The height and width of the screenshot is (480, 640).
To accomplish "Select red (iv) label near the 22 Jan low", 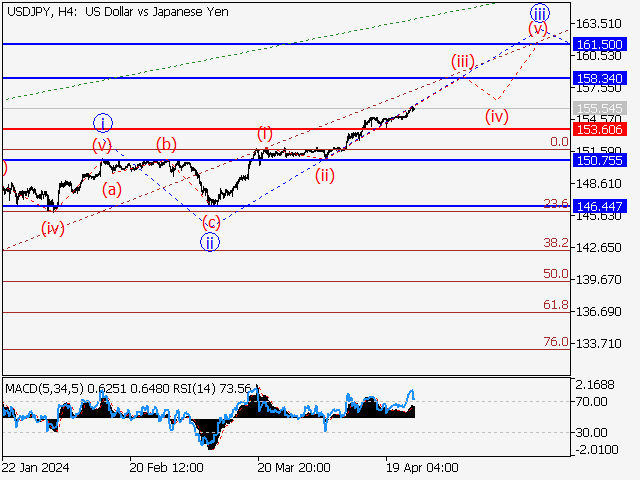I will pyautogui.click(x=53, y=228).
